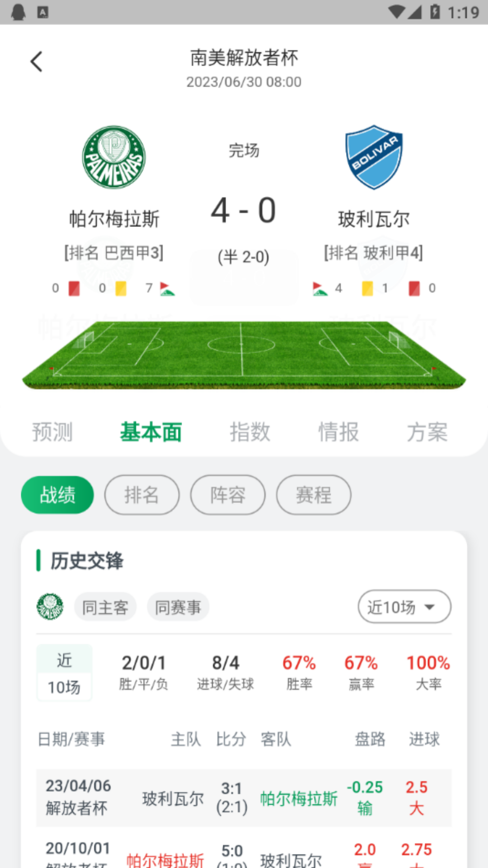The width and height of the screenshot is (488, 868).
Task: Tap the 帕尔梅拉斯 away team link in history
Action: tap(298, 798)
